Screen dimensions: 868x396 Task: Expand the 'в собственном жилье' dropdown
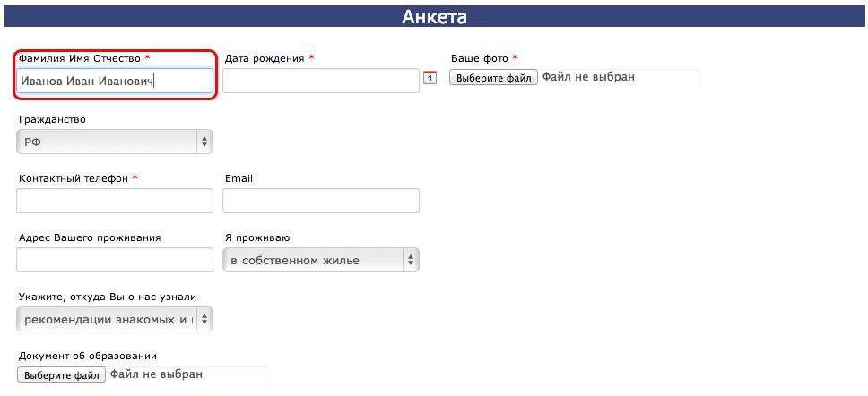[x=321, y=260]
